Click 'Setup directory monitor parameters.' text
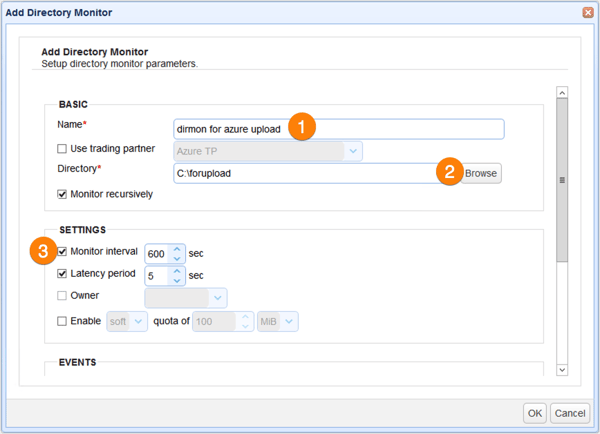 click(x=119, y=64)
